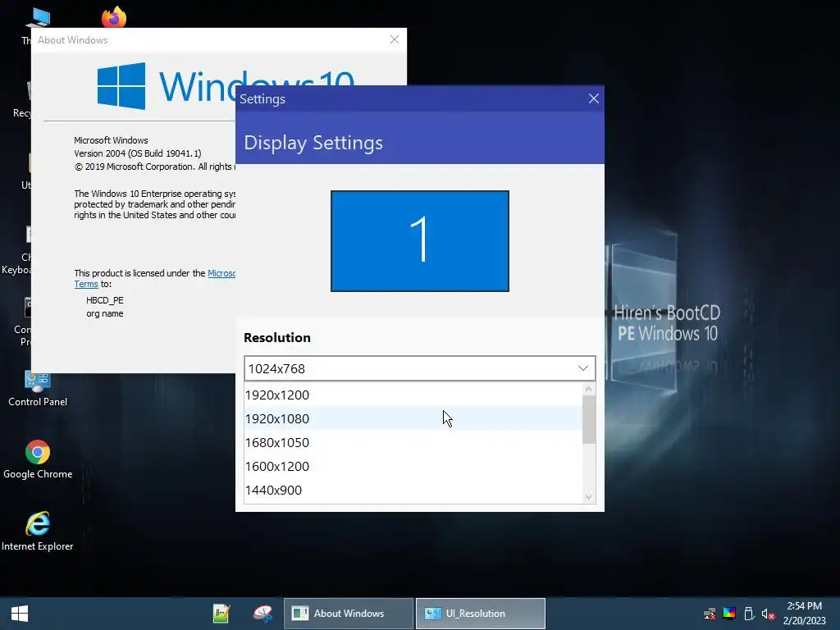840x630 pixels.
Task: Expand the Resolution combo box showing 1024x768
Action: [x=419, y=368]
